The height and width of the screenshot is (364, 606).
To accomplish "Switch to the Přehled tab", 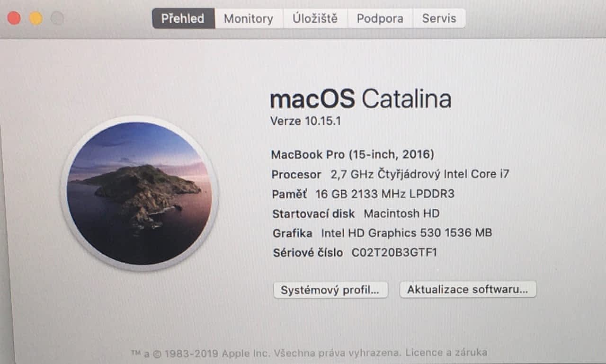I will click(x=183, y=18).
